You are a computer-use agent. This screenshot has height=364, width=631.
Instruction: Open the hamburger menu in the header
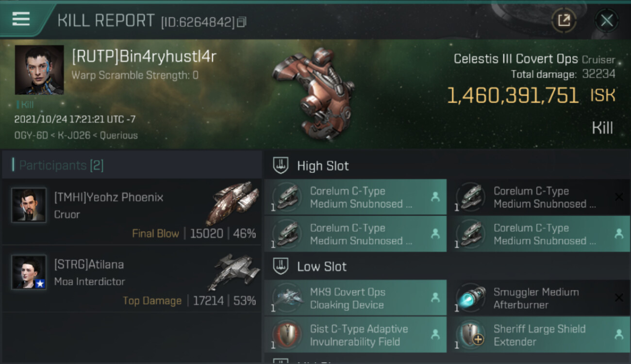tap(21, 18)
